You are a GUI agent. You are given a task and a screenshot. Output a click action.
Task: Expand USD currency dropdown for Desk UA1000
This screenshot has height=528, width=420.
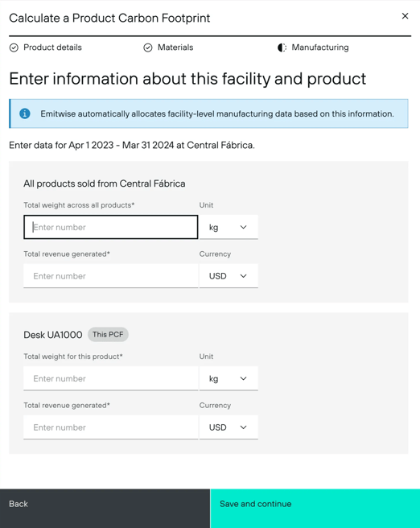pos(229,427)
